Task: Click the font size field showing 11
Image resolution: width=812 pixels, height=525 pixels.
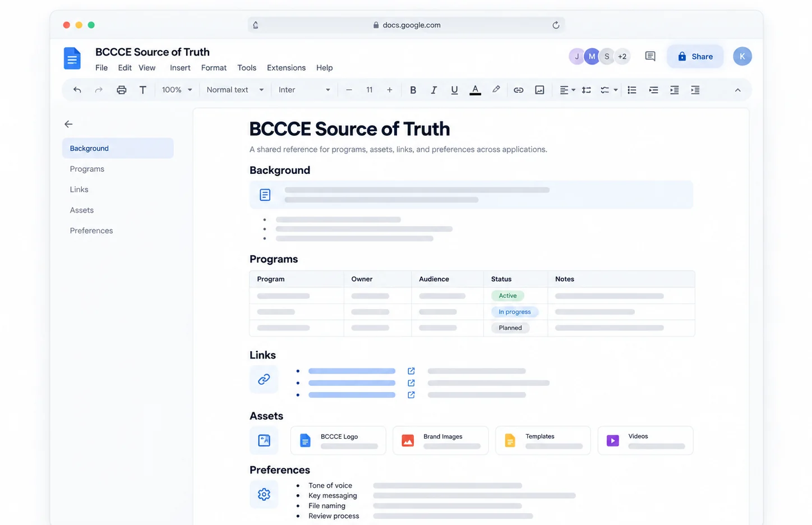Action: click(x=369, y=90)
